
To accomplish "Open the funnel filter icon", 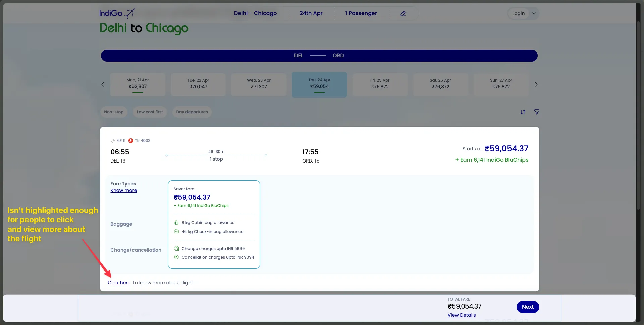I will (x=537, y=112).
